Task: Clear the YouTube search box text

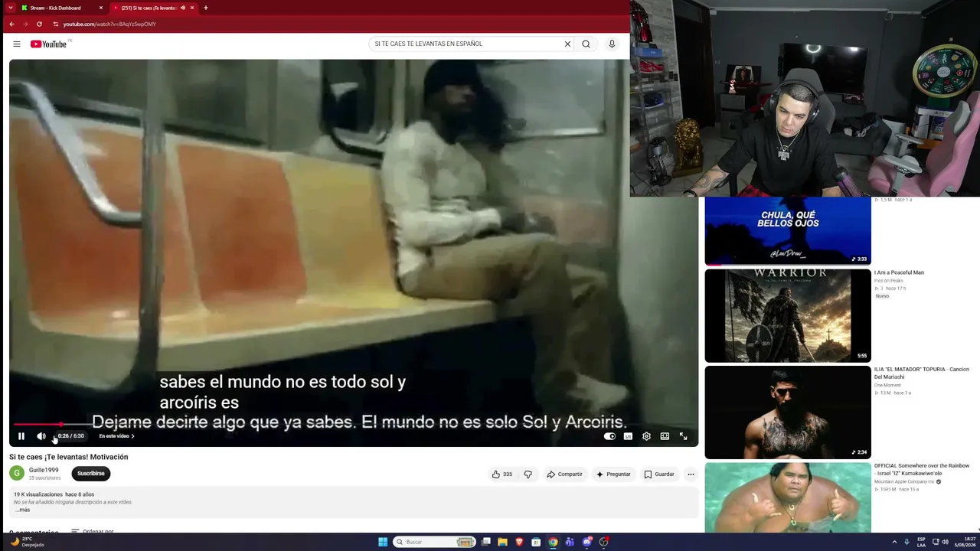Action: click(x=567, y=44)
